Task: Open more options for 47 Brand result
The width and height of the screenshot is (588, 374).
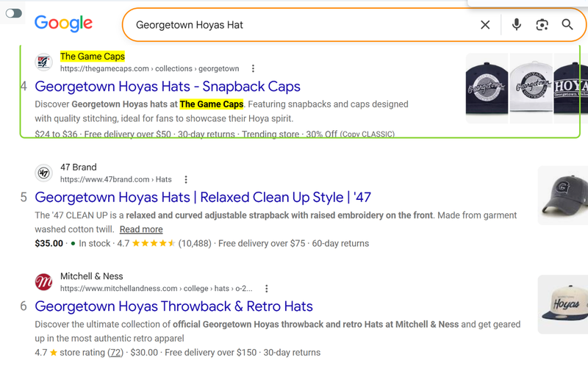Action: coord(186,179)
